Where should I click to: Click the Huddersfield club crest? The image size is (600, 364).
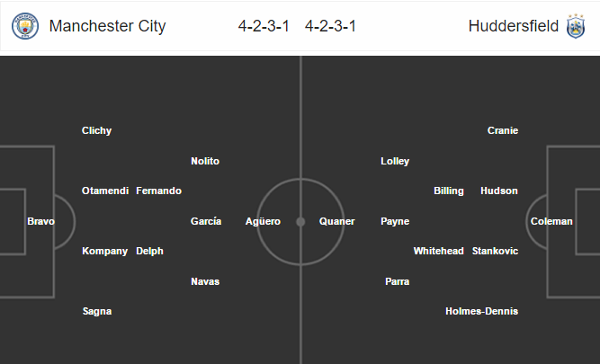click(576, 26)
